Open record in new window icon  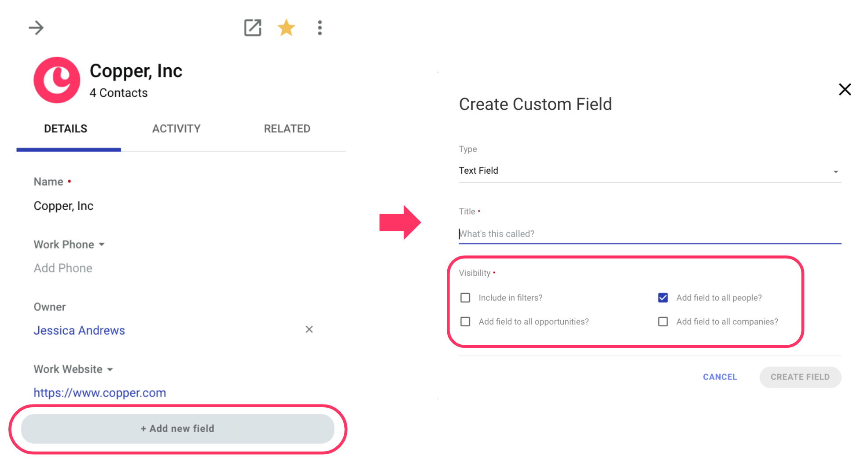(253, 28)
